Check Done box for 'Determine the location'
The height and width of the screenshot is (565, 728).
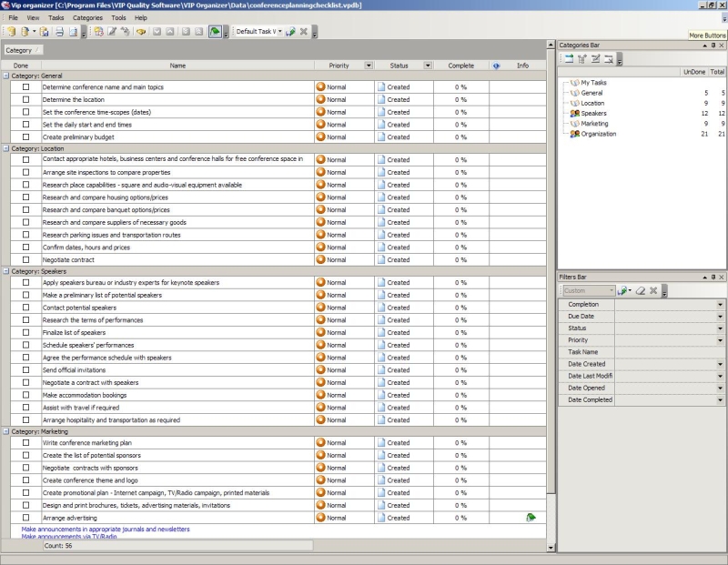point(26,100)
